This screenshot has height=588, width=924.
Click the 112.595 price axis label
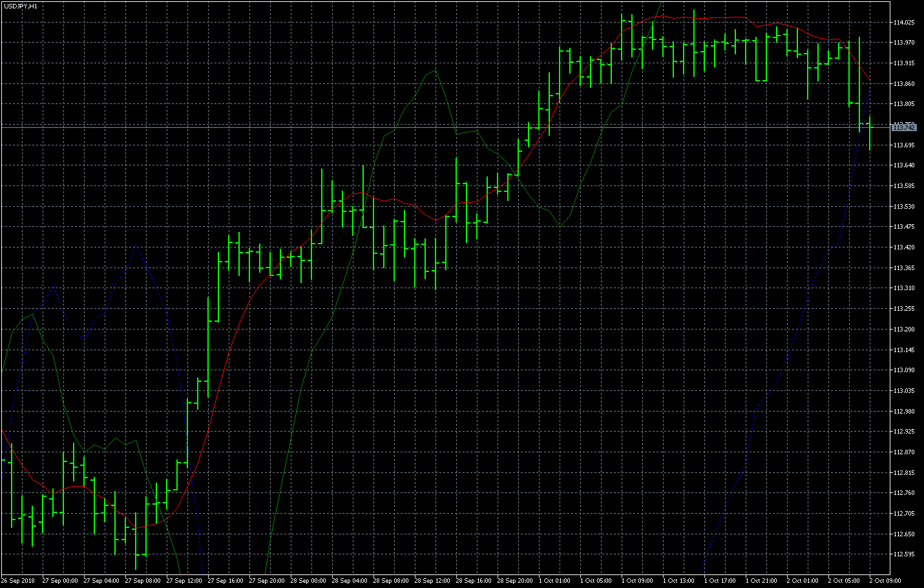tap(904, 554)
